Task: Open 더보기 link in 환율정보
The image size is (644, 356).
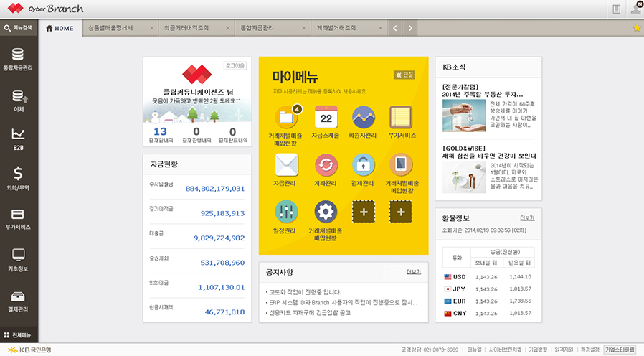Action: [x=527, y=218]
